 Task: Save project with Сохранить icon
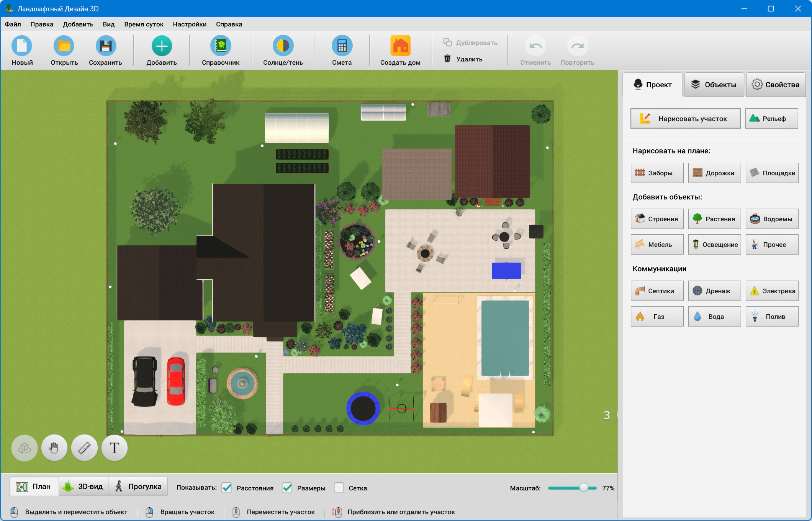coord(105,46)
